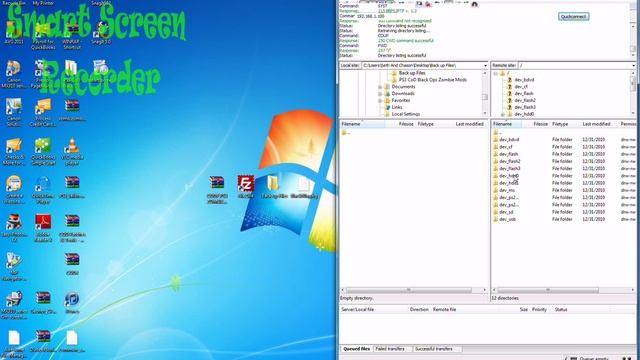Sort the local file list by Filename
The width and height of the screenshot is (640, 360).
tap(362, 124)
